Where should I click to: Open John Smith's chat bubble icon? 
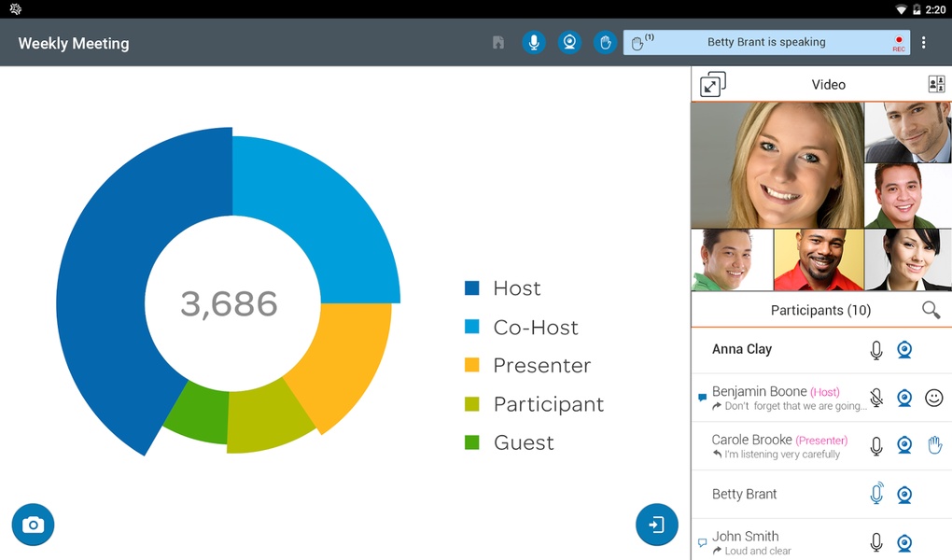703,542
